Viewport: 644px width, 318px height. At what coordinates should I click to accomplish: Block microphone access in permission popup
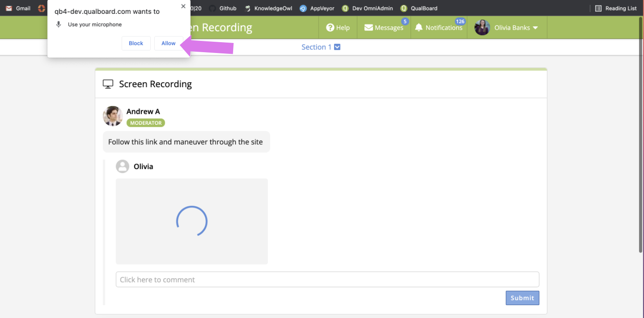(x=136, y=43)
